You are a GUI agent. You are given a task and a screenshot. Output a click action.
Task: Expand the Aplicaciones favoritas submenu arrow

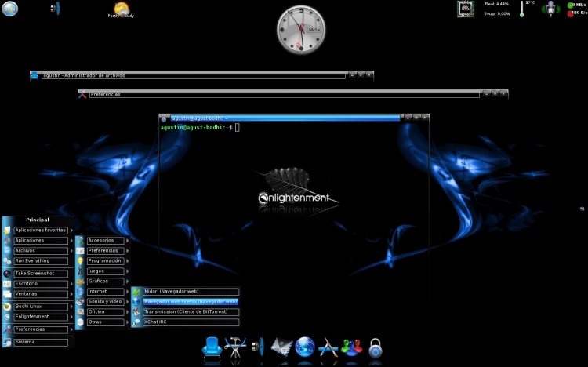tap(71, 231)
